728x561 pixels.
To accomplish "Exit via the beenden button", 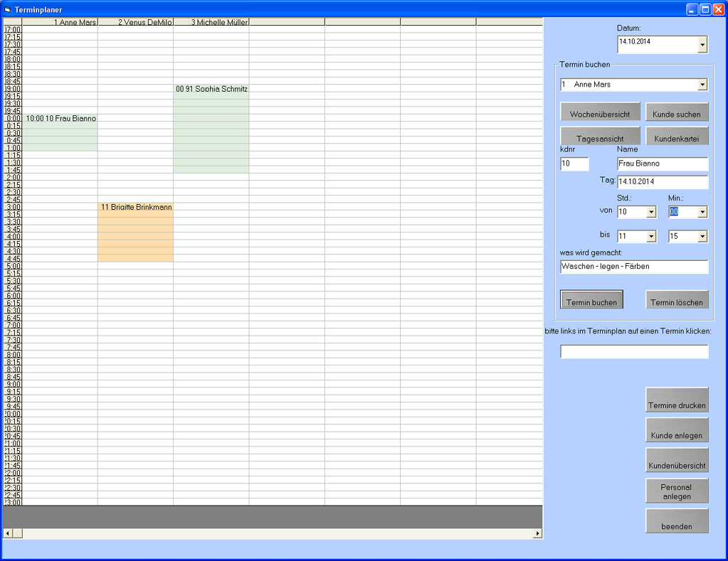I will [x=677, y=521].
